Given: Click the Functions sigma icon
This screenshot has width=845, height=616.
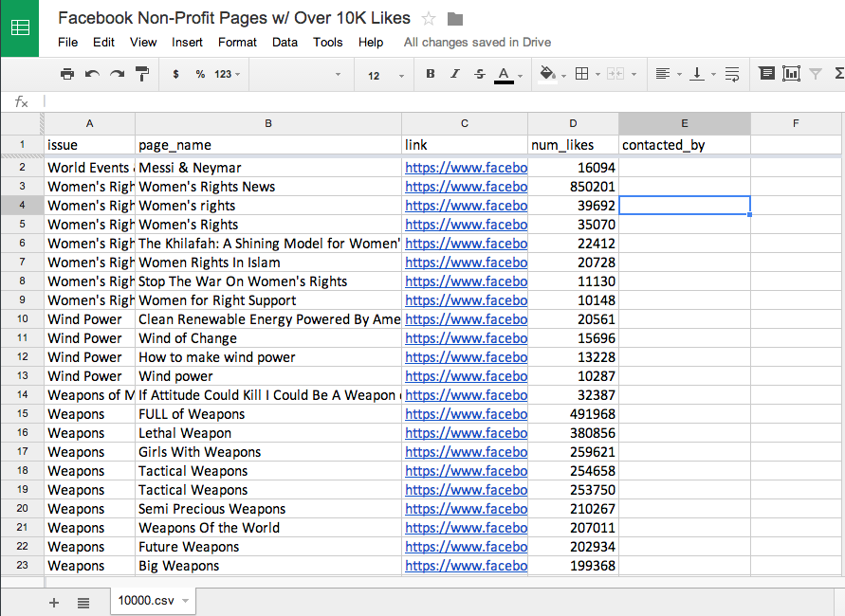Looking at the screenshot, I should click(839, 74).
